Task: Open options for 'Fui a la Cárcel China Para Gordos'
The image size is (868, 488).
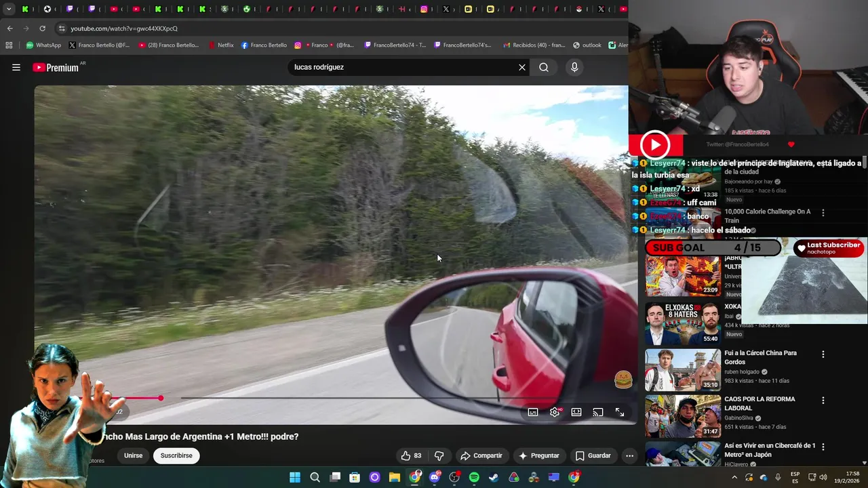Action: (x=823, y=354)
